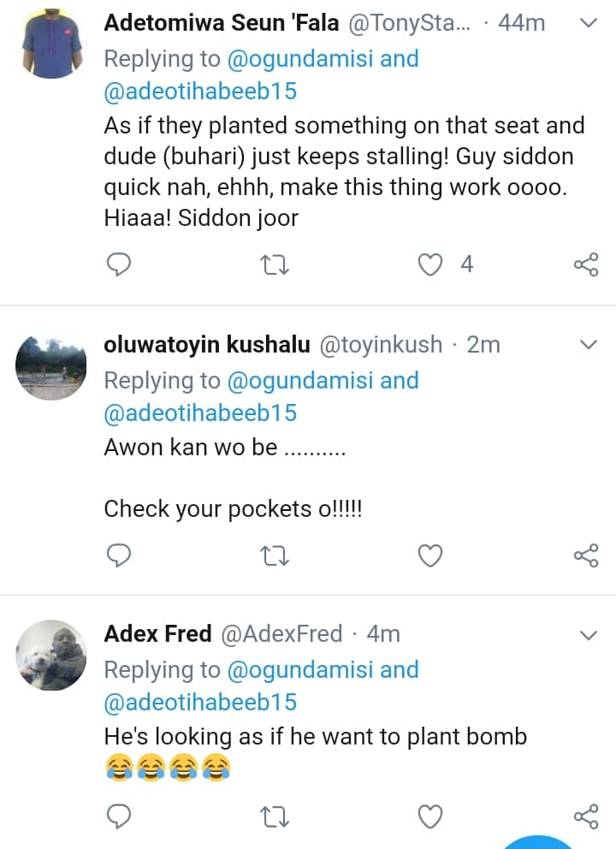Open @adeotihabeeb15 link in Adex Fred's reply
This screenshot has width=616, height=849.
coord(200,703)
